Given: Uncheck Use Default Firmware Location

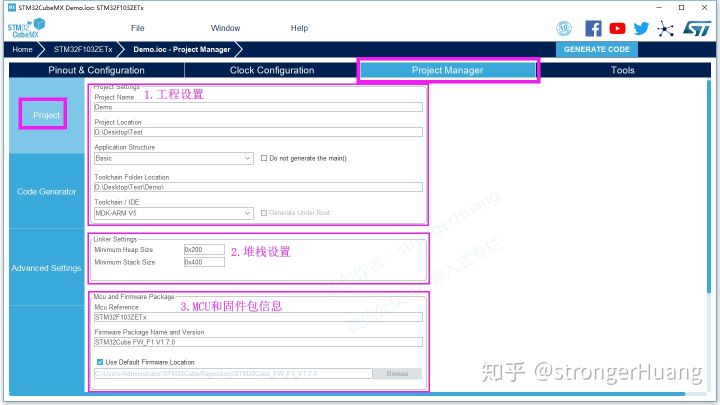Looking at the screenshot, I should point(100,362).
